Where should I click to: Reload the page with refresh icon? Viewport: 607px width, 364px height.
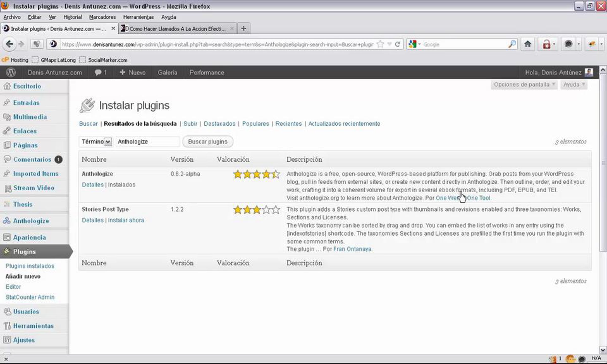coord(397,44)
